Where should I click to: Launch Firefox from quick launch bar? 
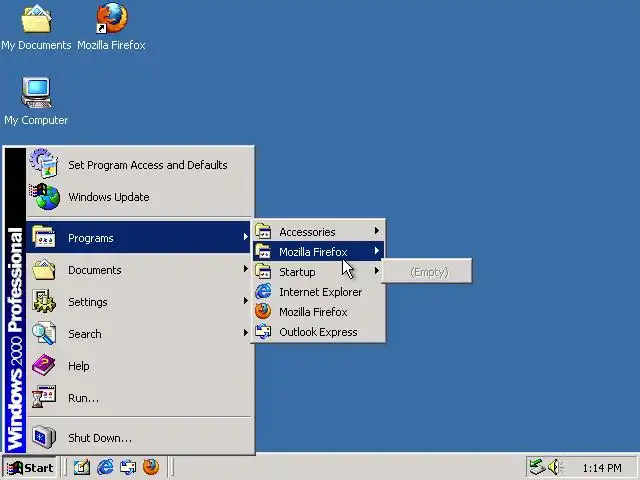151,467
